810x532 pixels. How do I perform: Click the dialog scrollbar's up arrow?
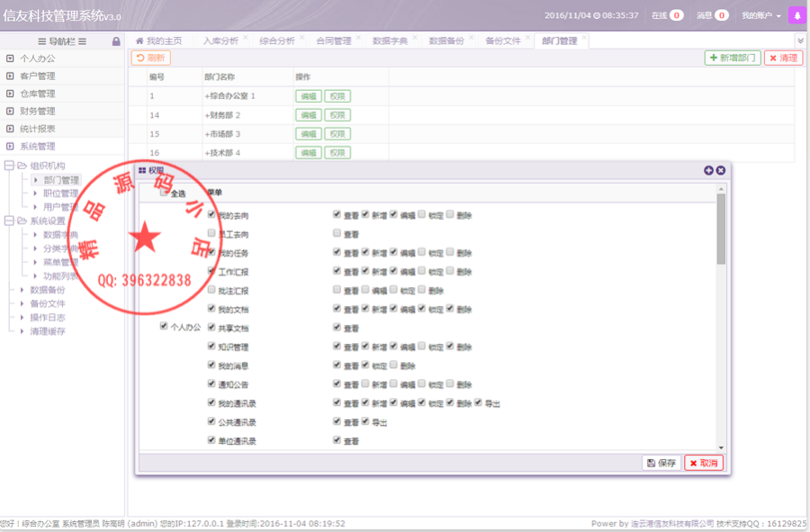(x=721, y=189)
